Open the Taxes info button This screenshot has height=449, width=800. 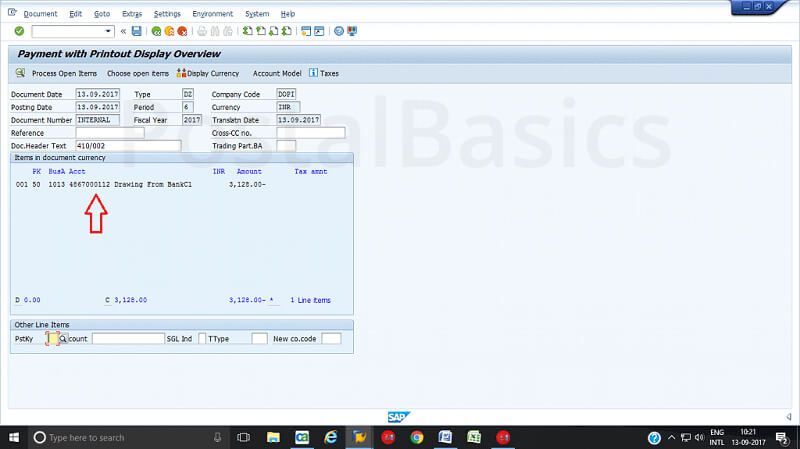tap(313, 73)
